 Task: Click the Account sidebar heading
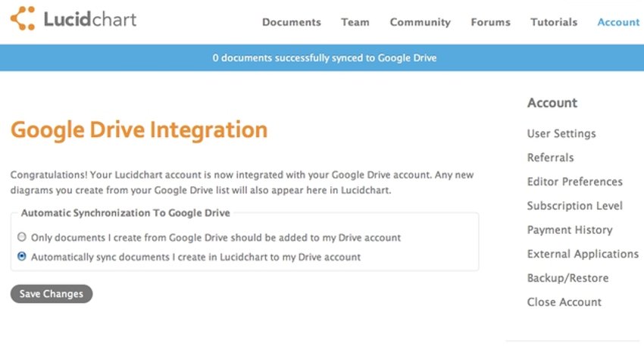(552, 103)
